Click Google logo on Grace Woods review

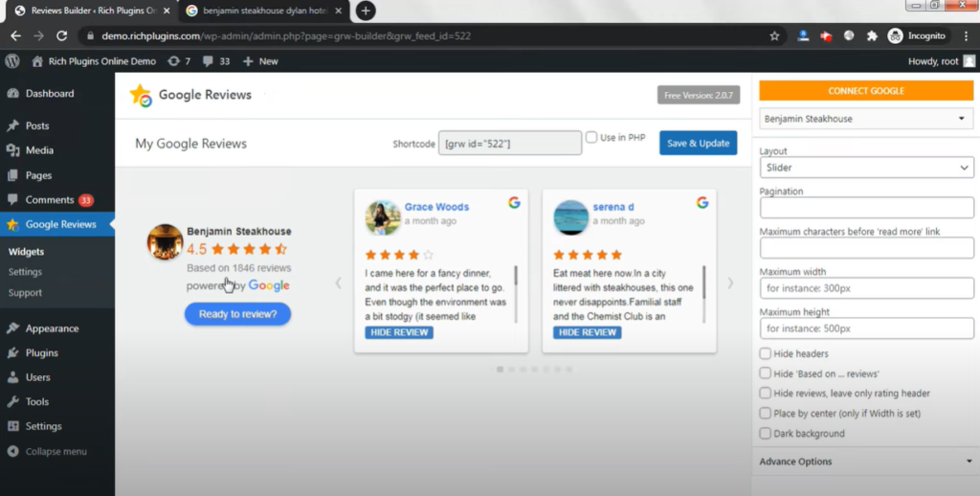tap(514, 203)
